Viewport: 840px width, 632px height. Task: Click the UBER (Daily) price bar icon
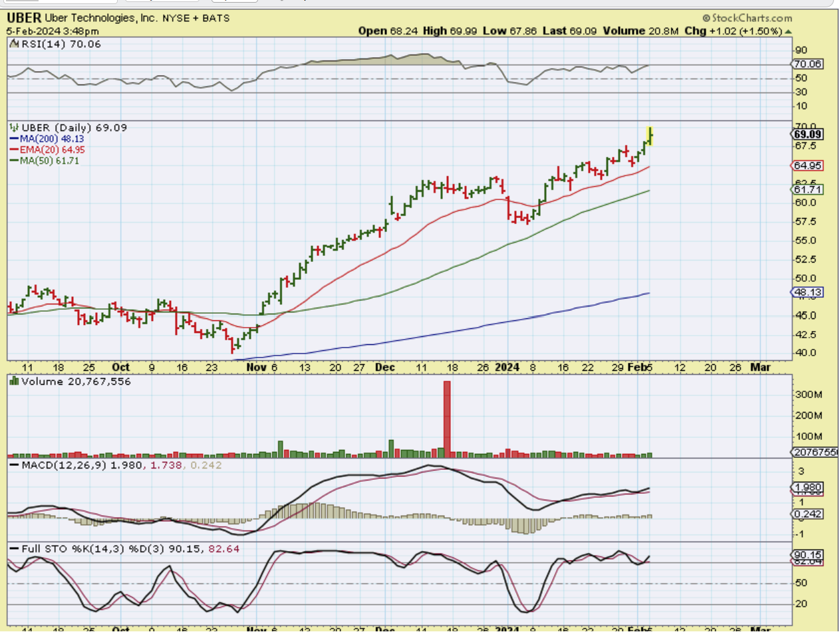(x=15, y=128)
